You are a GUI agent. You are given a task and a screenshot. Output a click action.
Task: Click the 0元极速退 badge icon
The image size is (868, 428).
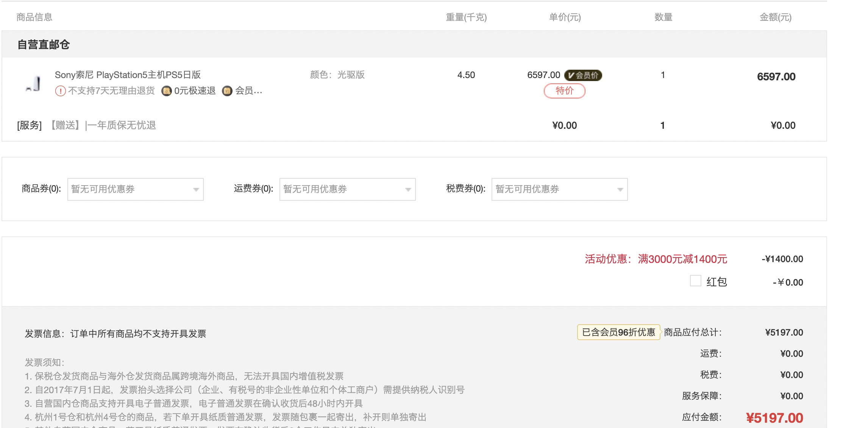[x=166, y=91]
